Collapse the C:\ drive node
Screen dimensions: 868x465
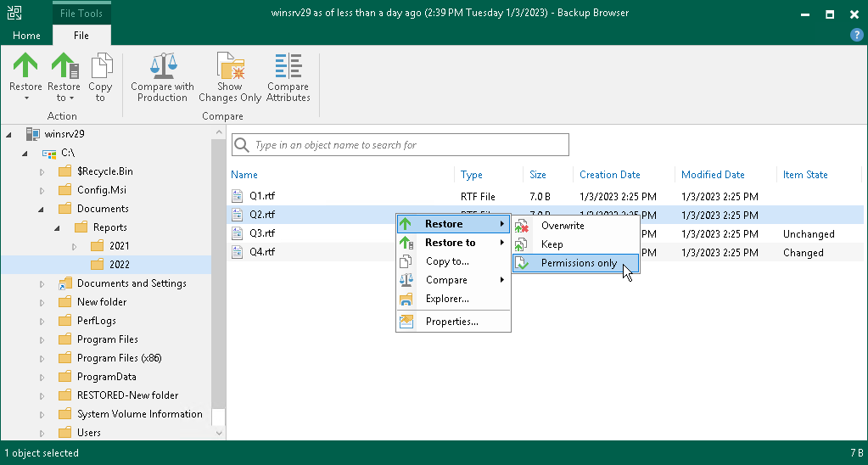click(x=25, y=154)
